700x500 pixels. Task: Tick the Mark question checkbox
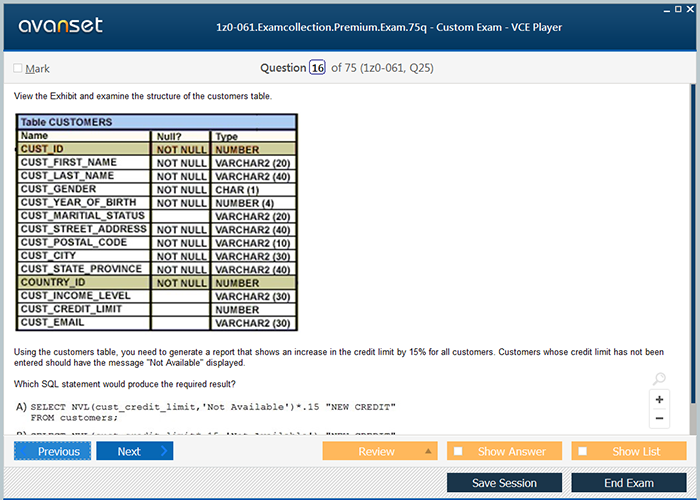point(18,68)
